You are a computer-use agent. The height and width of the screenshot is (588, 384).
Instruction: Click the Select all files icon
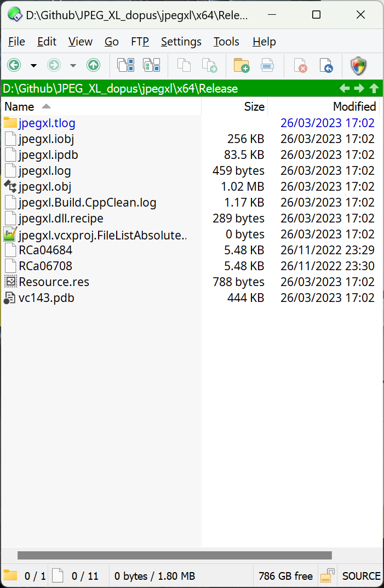point(126,65)
